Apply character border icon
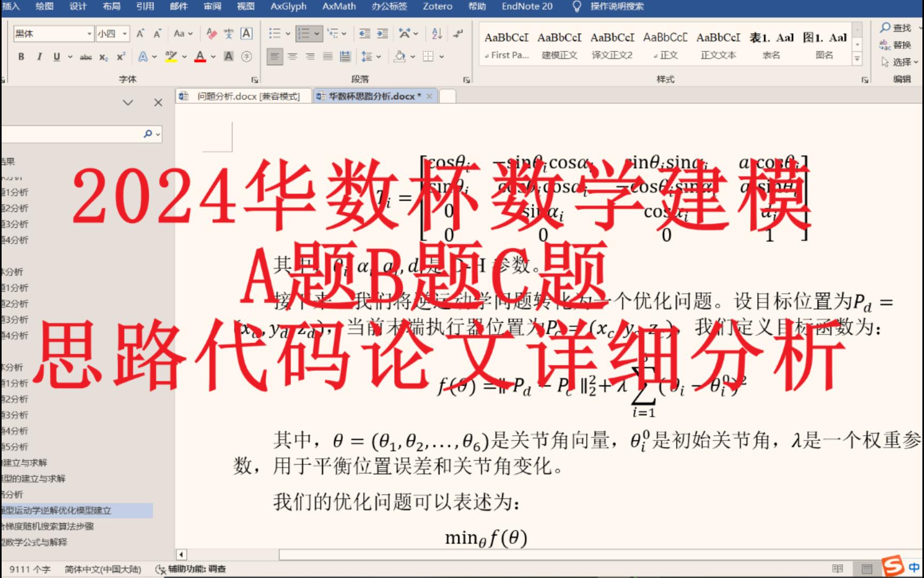 246,34
